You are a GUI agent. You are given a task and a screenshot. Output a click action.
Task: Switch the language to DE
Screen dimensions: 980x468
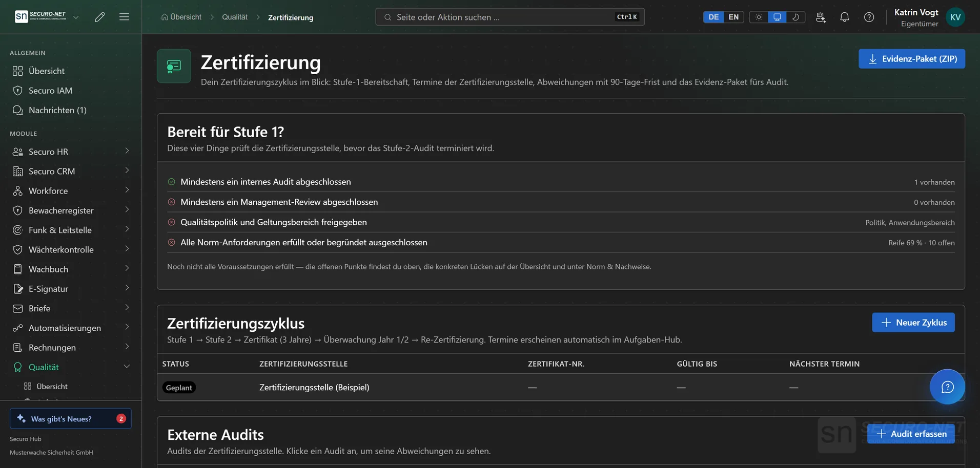pos(713,17)
